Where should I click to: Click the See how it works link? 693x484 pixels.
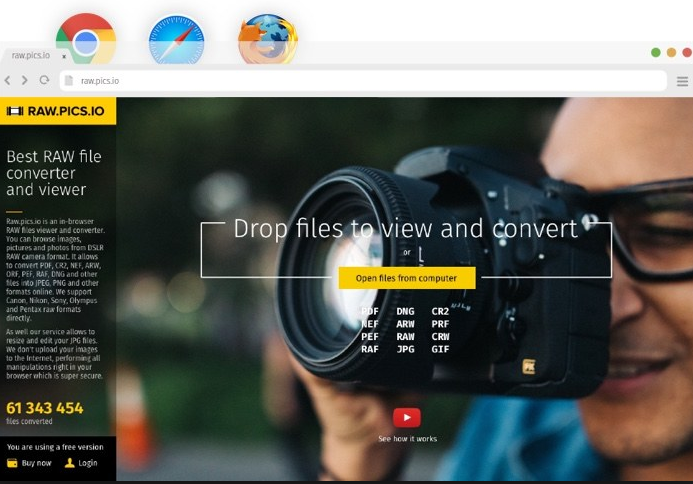click(x=407, y=438)
